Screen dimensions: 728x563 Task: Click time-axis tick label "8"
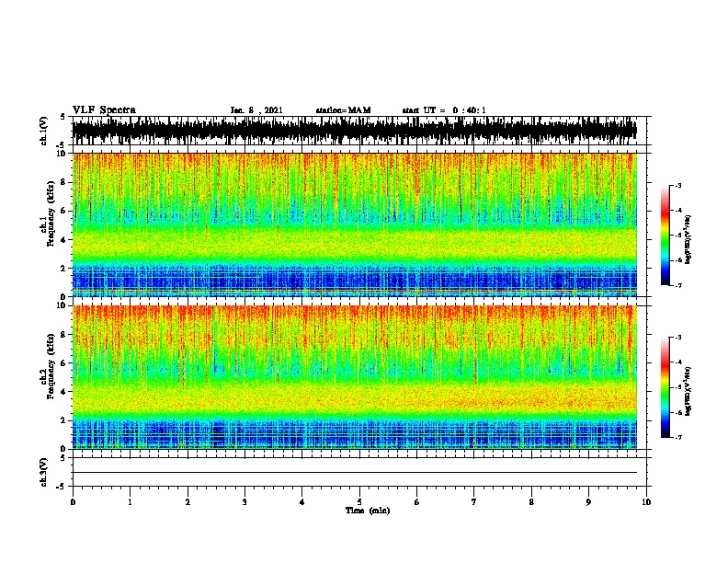(531, 502)
